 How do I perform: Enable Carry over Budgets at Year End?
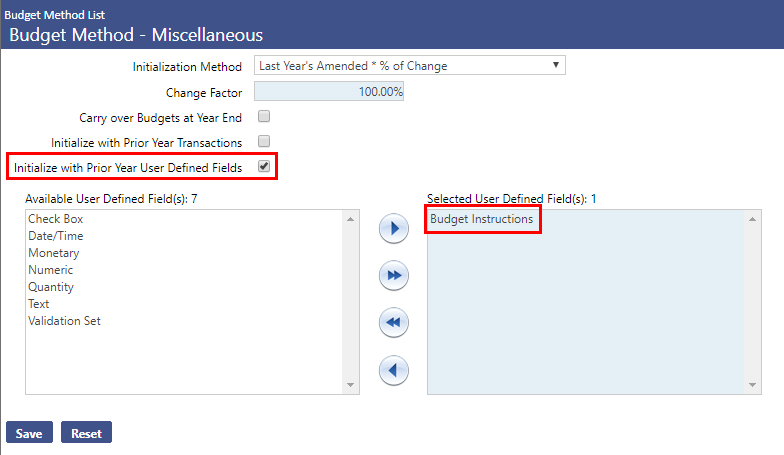264,117
